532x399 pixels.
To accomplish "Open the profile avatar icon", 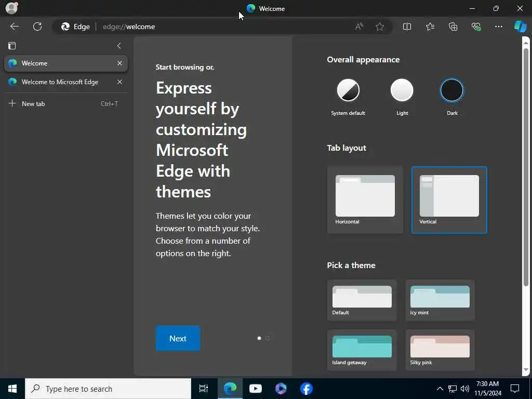I will (x=11, y=8).
